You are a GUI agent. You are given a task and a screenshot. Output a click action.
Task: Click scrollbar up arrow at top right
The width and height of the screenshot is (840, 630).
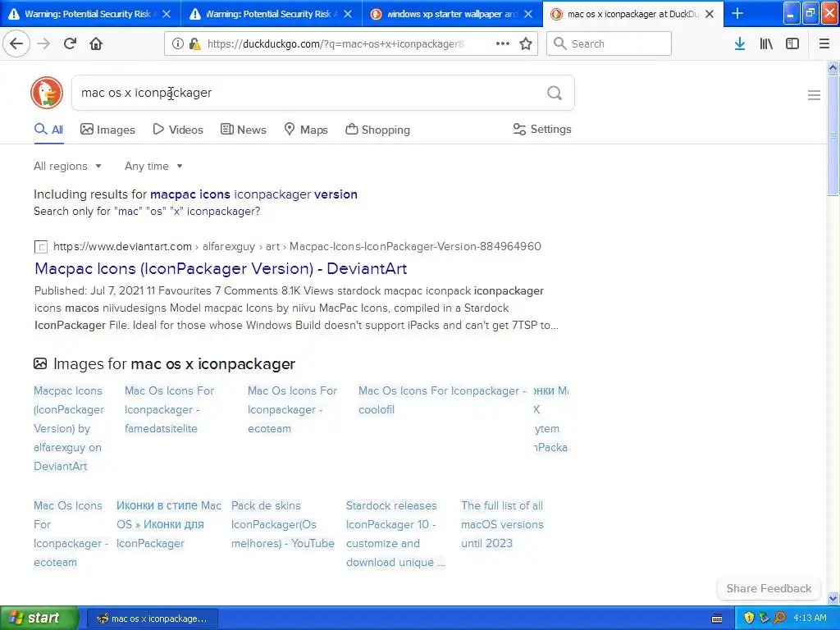coord(833,67)
